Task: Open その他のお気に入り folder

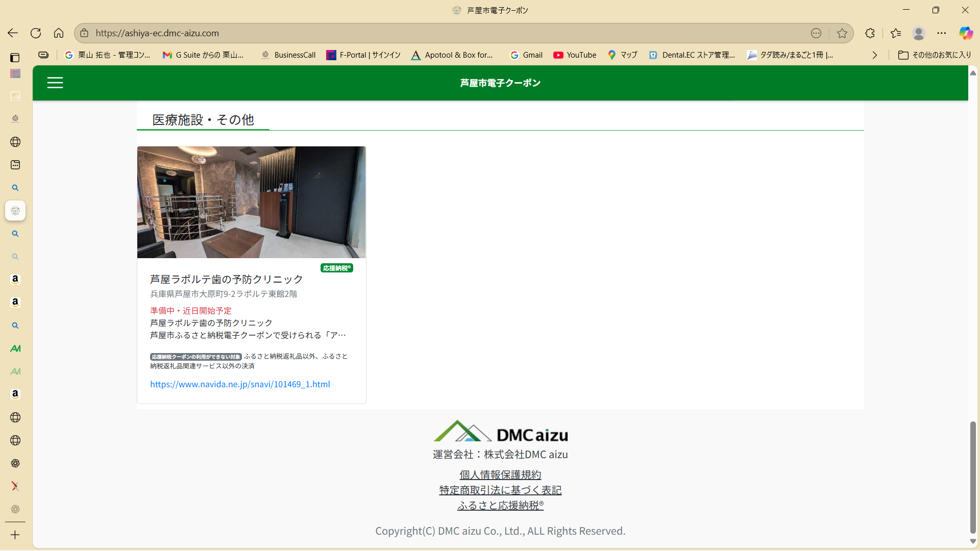Action: coord(934,55)
